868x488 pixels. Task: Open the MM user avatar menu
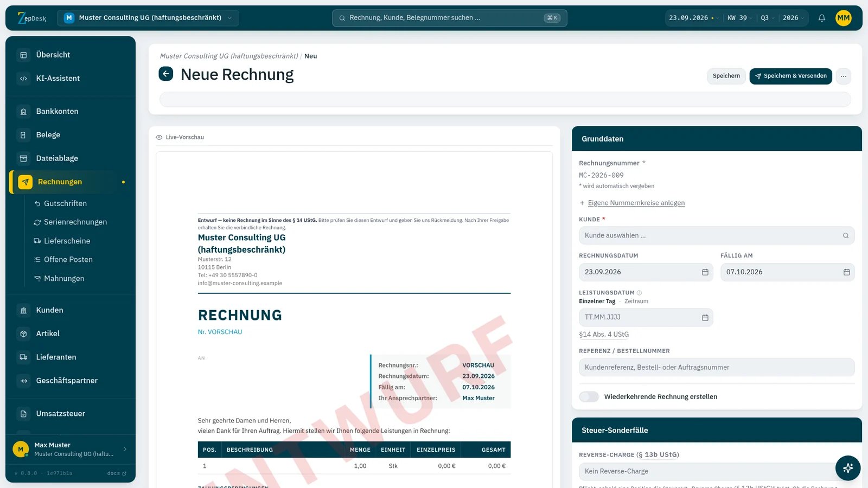tap(844, 18)
